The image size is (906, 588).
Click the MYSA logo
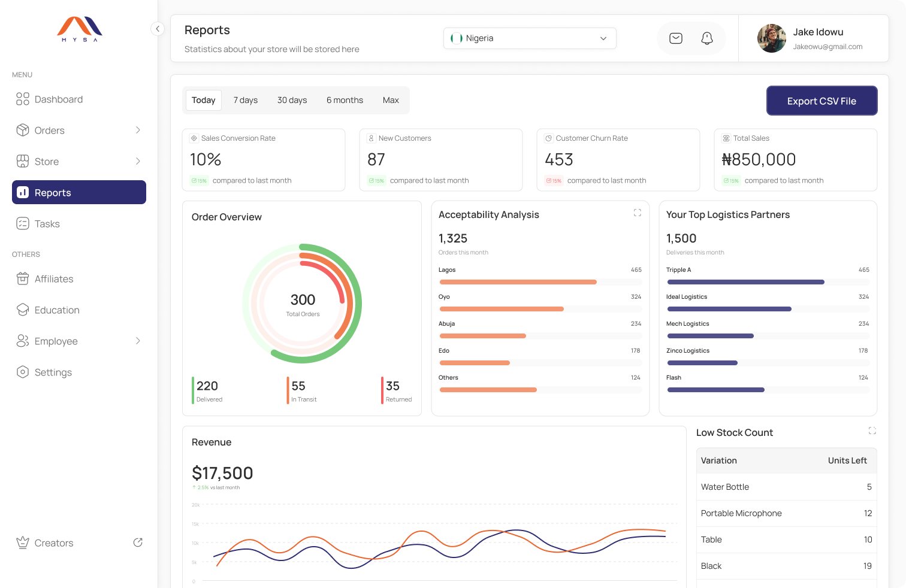[x=80, y=29]
